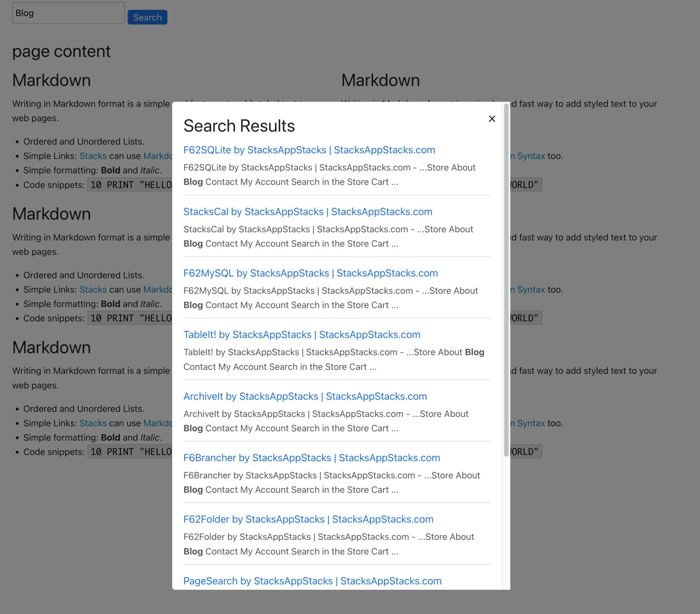Open the TableIt! by StacksAppStacks result
Viewport: 700px width, 614px height.
302,335
